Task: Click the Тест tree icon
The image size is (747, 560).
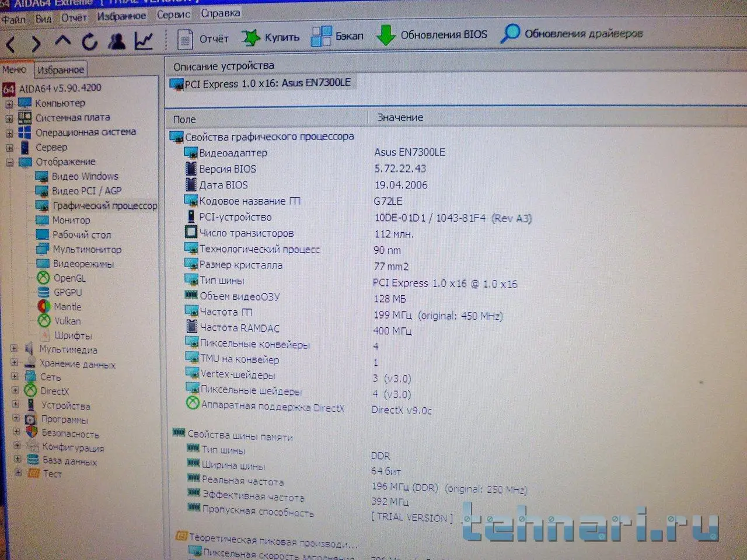Action: 34,474
